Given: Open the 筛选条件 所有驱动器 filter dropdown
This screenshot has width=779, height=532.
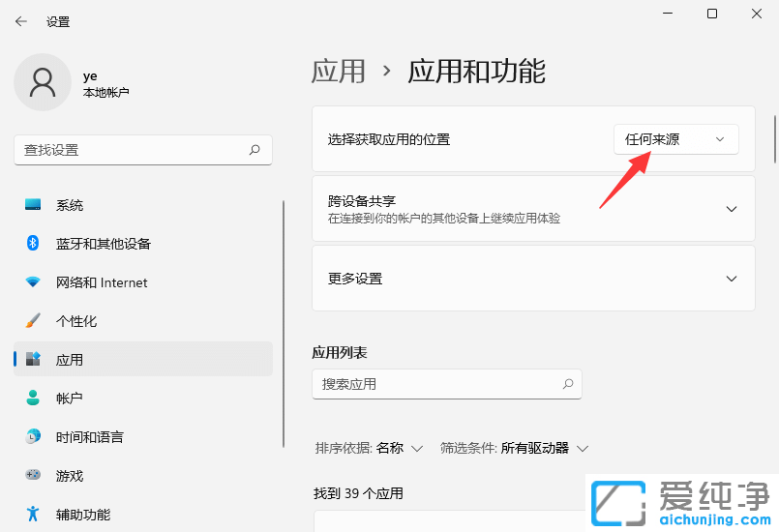Looking at the screenshot, I should tap(544, 449).
